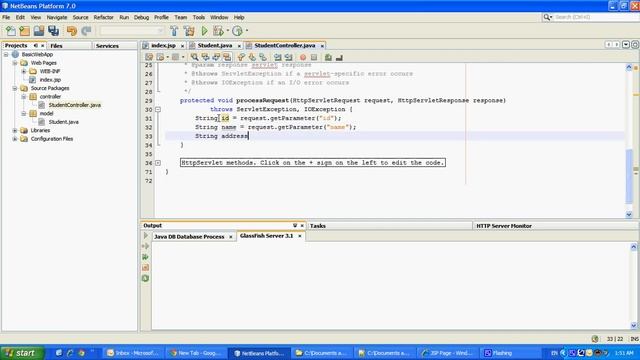Switch to JSP Page window in taskbar

(447, 353)
